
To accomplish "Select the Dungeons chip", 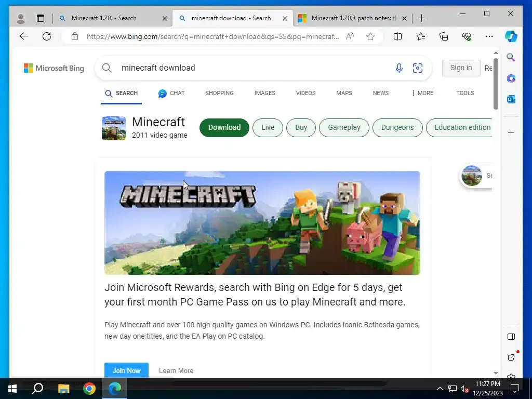I will [x=397, y=128].
